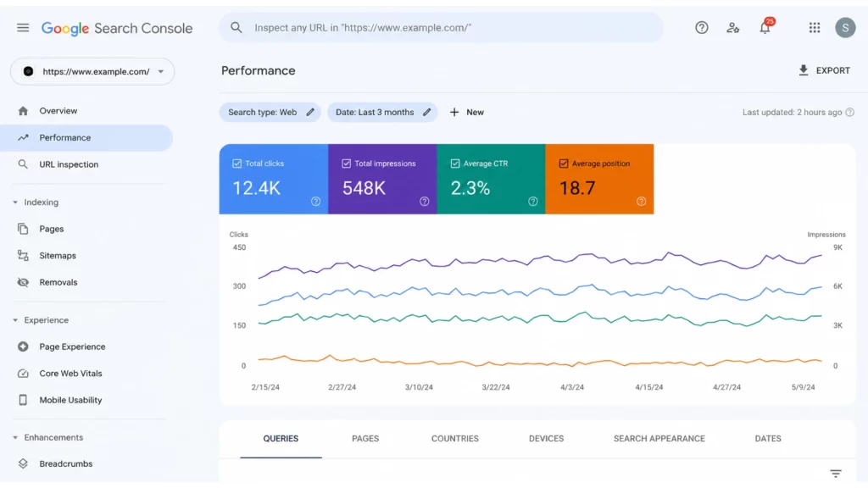Edit Search type filter pencil icon

point(310,113)
